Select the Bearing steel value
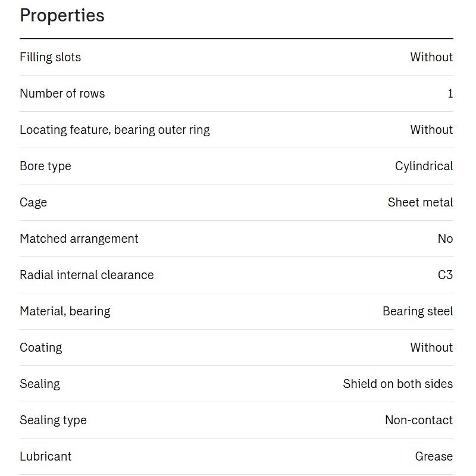 click(x=418, y=311)
